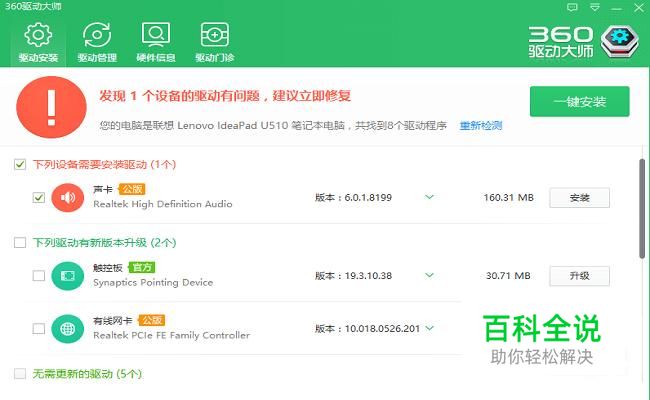Click the 下列驱动有新版本升级 (2个) heading

pos(104,242)
